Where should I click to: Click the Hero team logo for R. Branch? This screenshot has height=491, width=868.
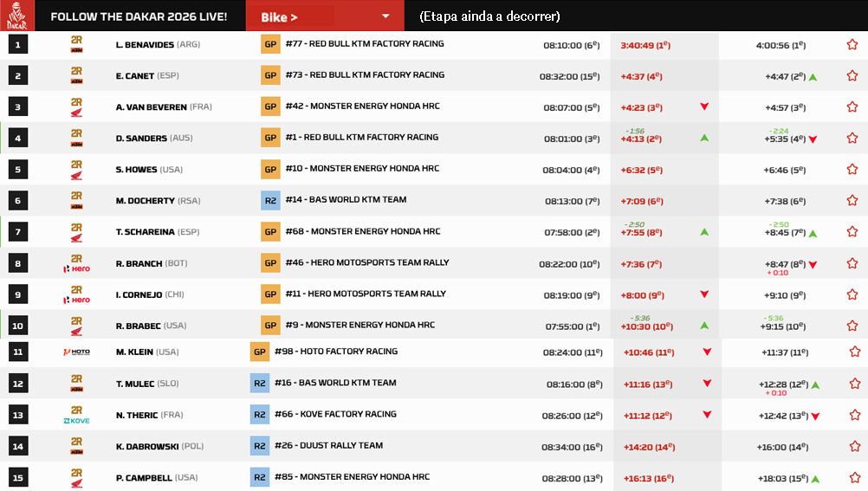point(76,263)
